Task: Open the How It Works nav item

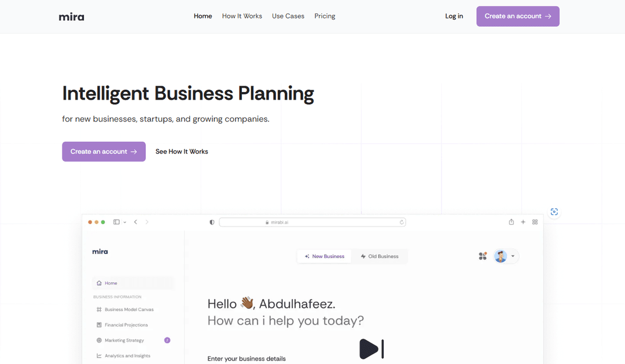Action: pyautogui.click(x=242, y=16)
